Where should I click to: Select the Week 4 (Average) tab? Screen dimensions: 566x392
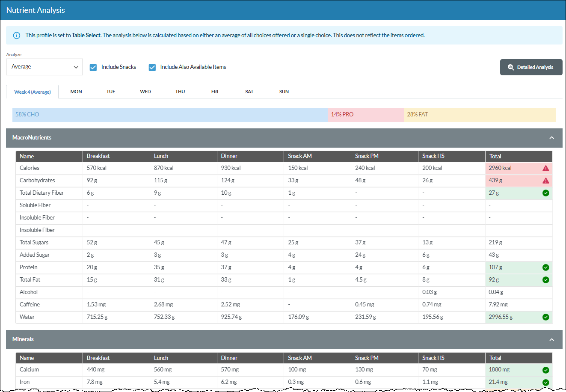pos(33,92)
